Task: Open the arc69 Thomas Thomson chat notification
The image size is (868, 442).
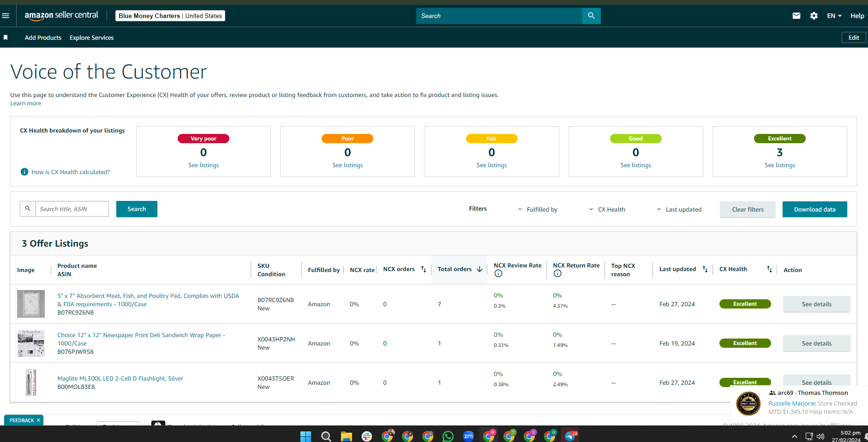Action: point(799,403)
